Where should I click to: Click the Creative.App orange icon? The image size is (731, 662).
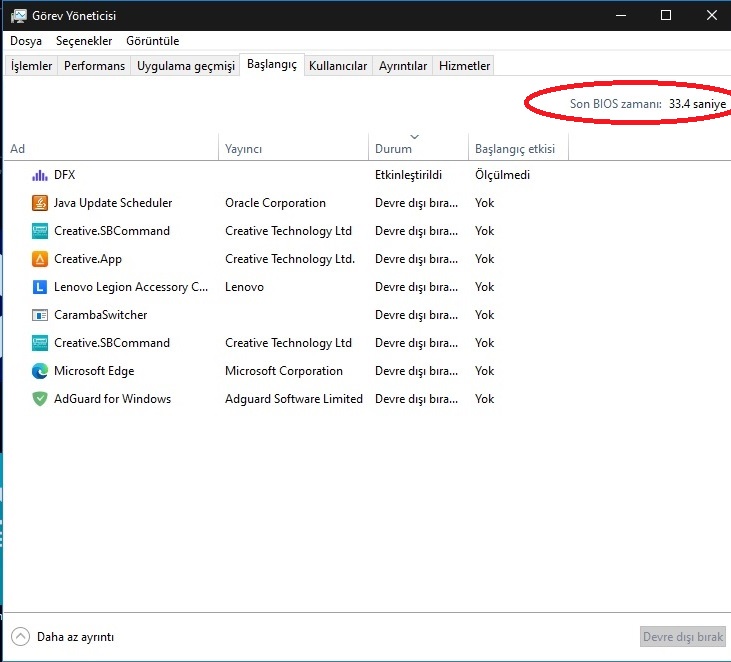click(x=40, y=259)
